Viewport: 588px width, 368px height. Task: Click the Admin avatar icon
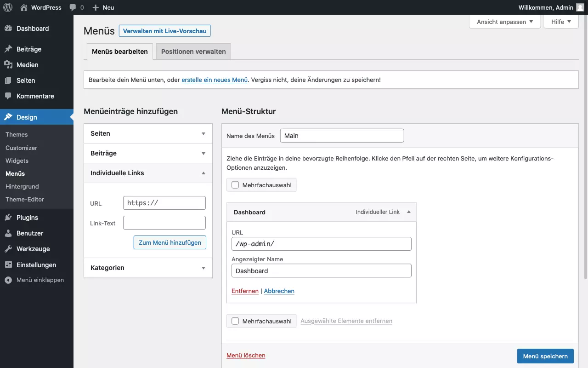click(580, 7)
